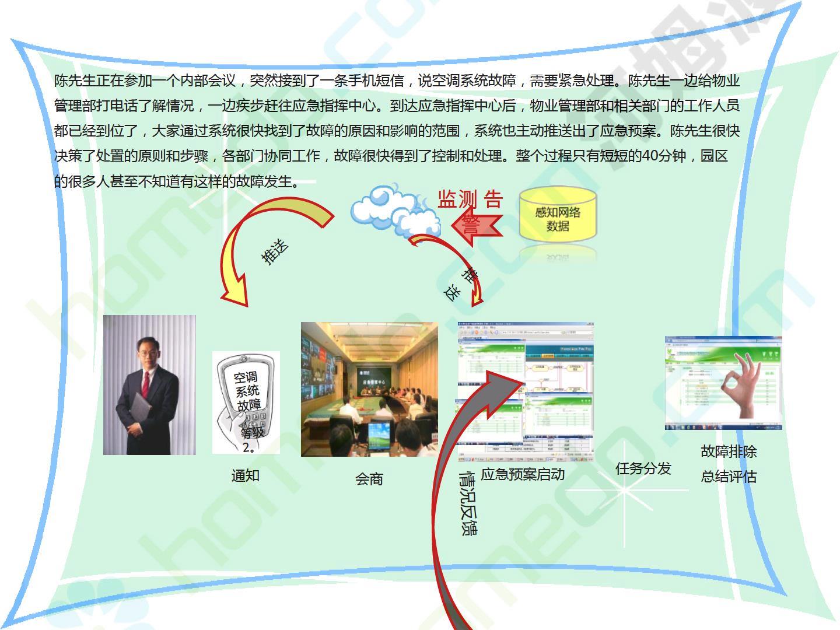Select the 任务分发 text label

tap(643, 468)
